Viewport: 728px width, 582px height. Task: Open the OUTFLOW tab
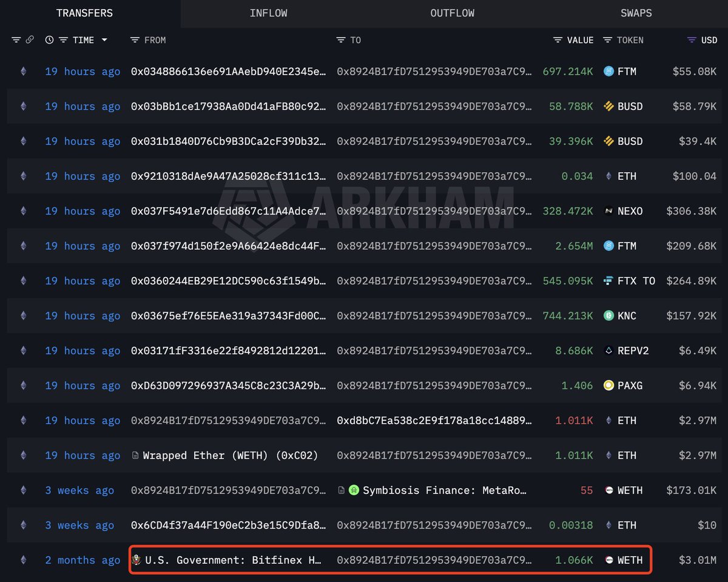[452, 13]
